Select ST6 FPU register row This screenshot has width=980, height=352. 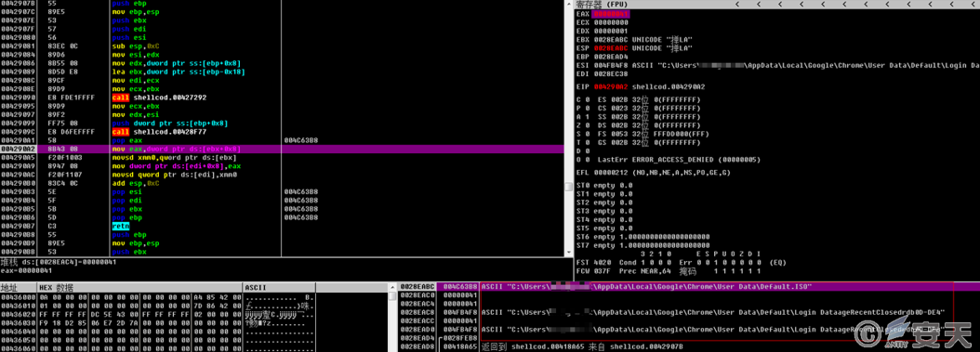(x=643, y=237)
